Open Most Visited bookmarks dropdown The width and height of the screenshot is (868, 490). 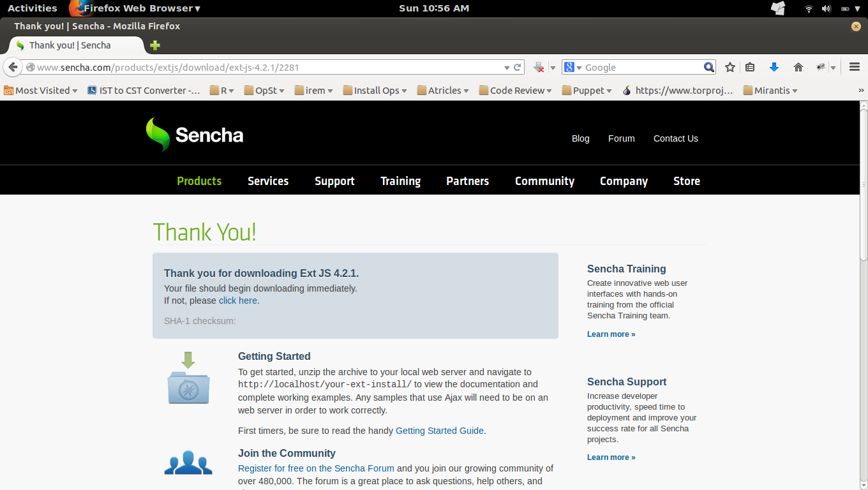(41, 91)
